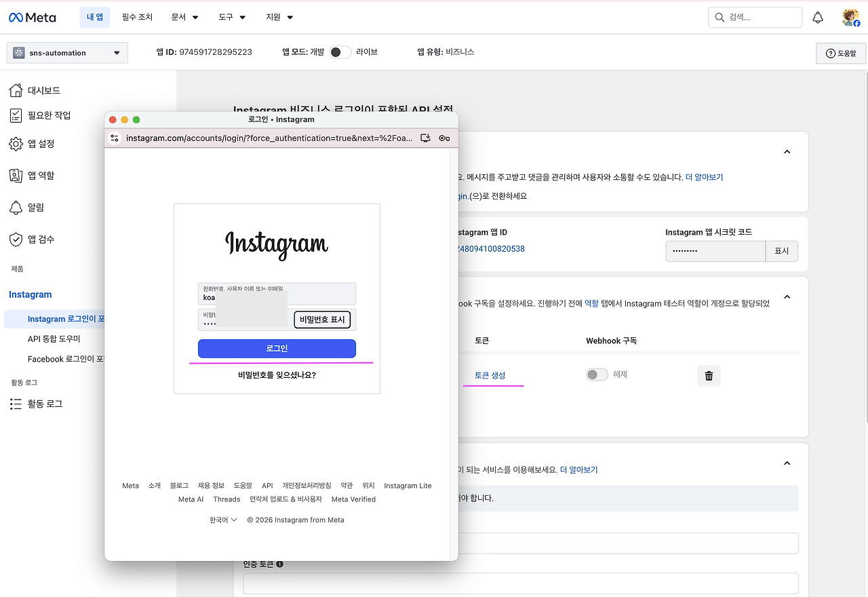The width and height of the screenshot is (868, 597).
Task: Open notifications via the top-right bell icon
Action: (818, 17)
